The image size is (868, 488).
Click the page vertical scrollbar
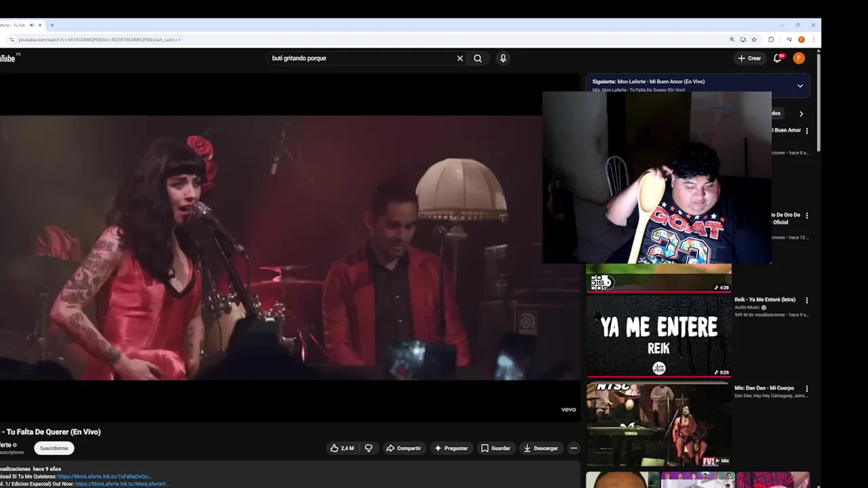[x=818, y=102]
